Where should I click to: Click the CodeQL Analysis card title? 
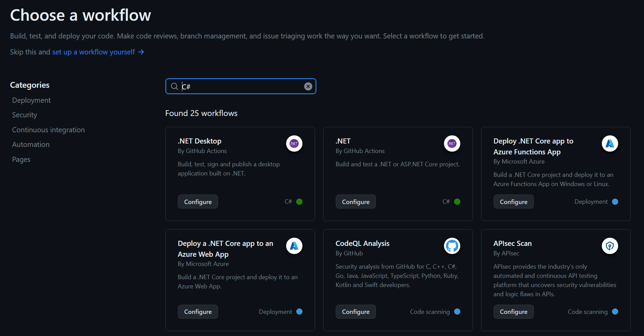pyautogui.click(x=362, y=243)
